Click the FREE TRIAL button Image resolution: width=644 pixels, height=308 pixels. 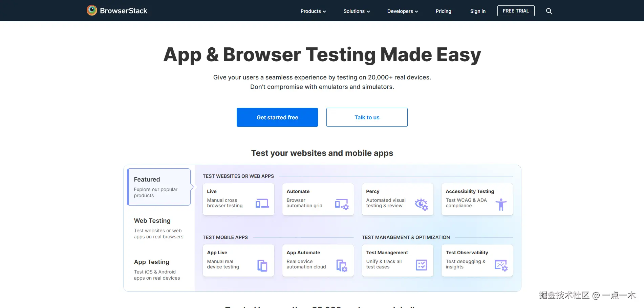[x=516, y=11]
